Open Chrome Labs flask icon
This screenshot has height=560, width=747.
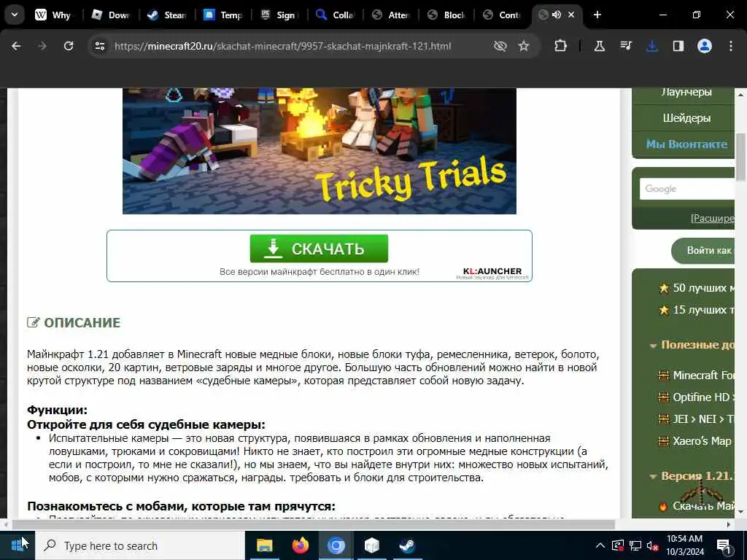(x=600, y=46)
